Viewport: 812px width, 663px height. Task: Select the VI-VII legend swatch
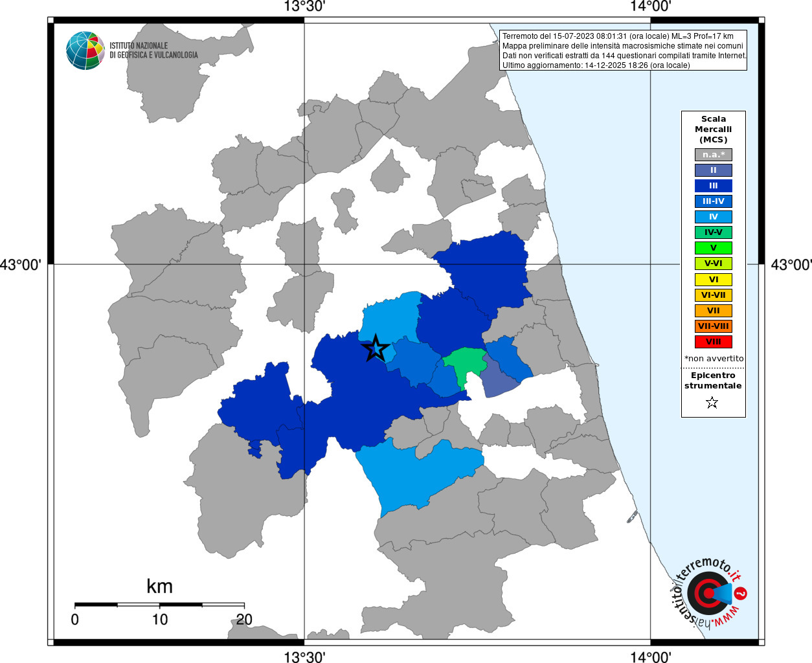click(714, 295)
